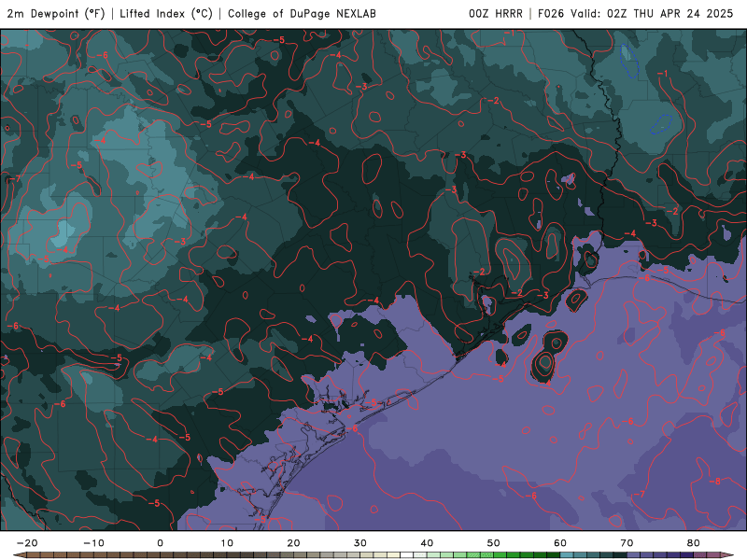Click the white segment of the color bar
Screen dimensions: 747x560
(407, 555)
